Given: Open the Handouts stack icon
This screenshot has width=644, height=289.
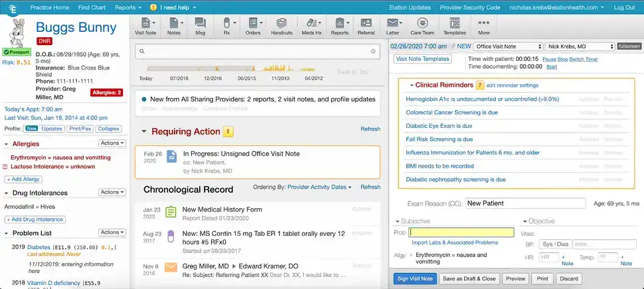Looking at the screenshot, I should coord(282,23).
